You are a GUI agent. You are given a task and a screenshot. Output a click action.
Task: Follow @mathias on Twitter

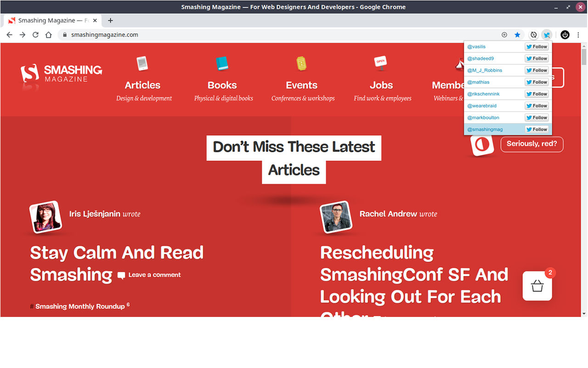coord(537,82)
